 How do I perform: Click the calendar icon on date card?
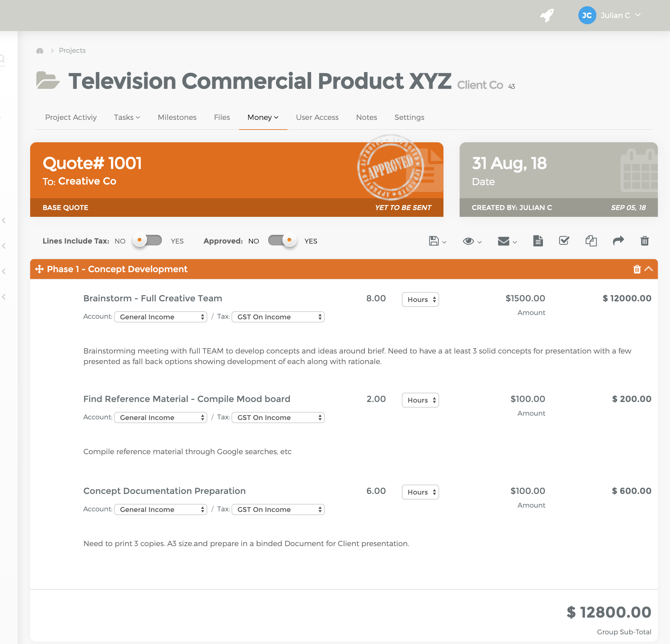point(639,170)
